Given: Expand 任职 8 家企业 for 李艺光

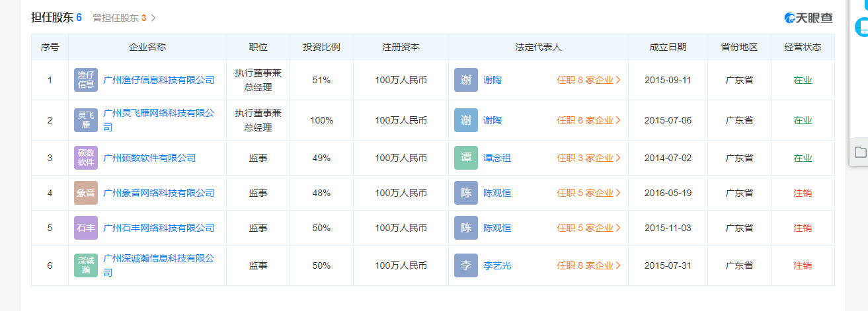Looking at the screenshot, I should pos(588,265).
